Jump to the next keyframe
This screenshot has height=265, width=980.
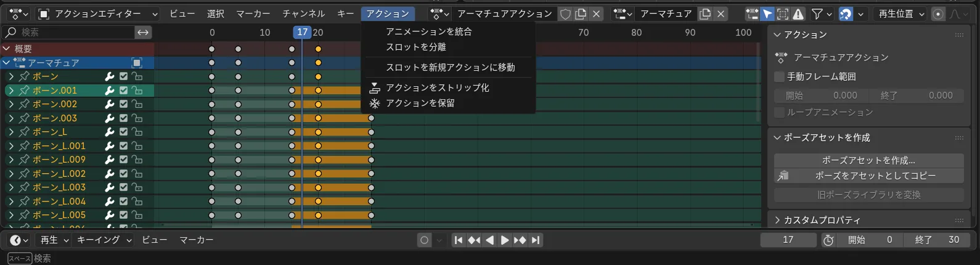(x=520, y=240)
